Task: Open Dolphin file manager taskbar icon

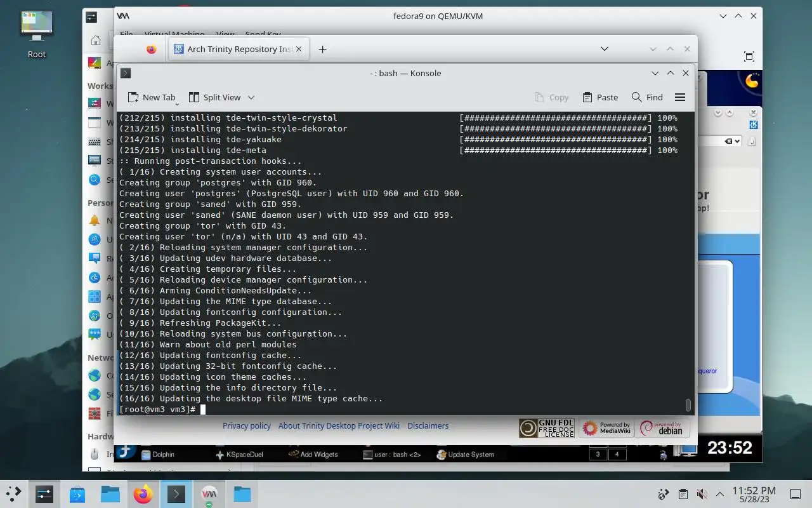Action: pyautogui.click(x=110, y=494)
